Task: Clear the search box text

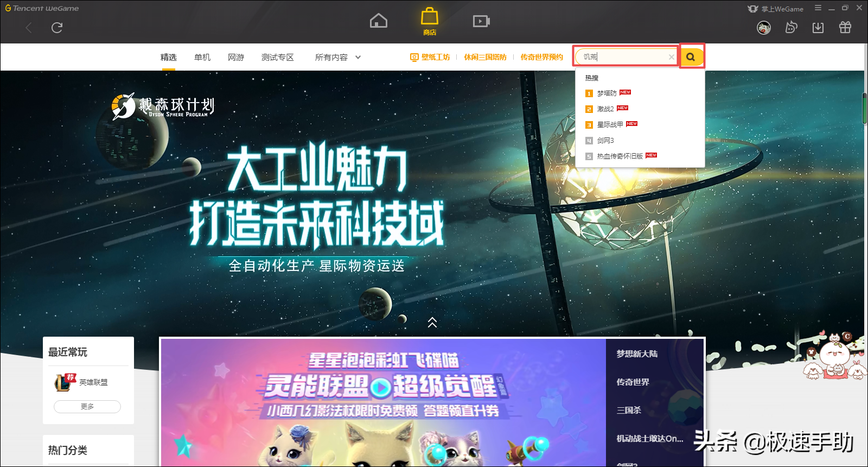Action: [x=671, y=57]
